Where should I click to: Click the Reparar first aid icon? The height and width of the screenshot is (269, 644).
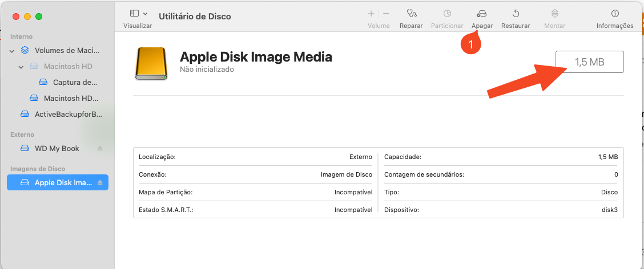tap(411, 14)
